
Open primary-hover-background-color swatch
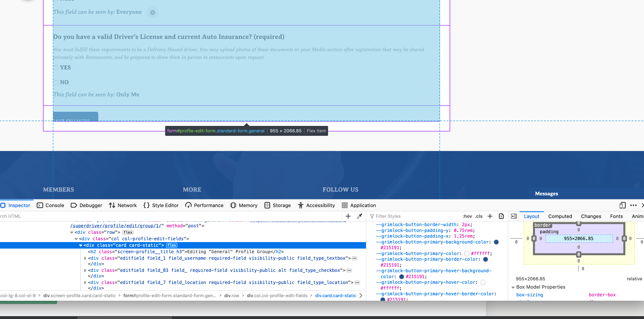(401, 276)
